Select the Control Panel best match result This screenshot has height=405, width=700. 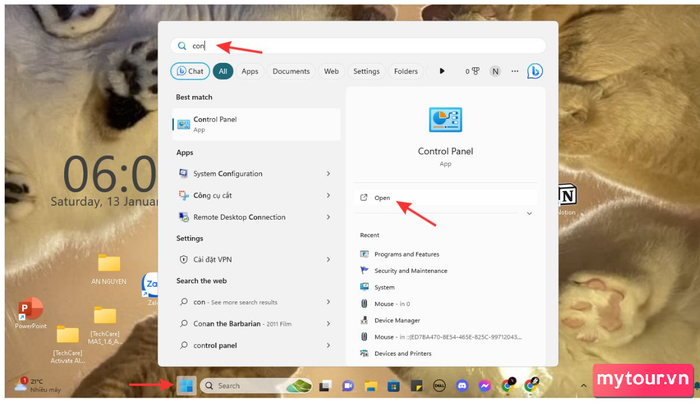(x=256, y=124)
